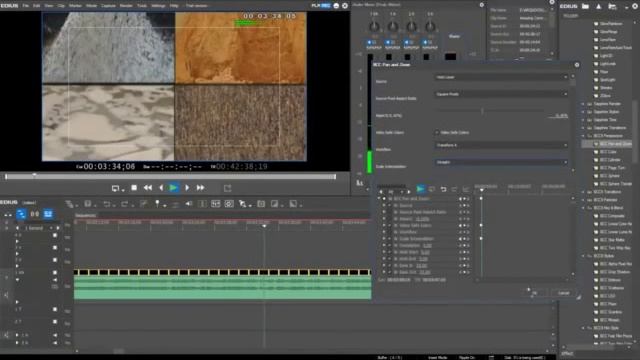The image size is (640, 360).
Task: Click the Undo icon in timeline toolbar
Action: [107, 204]
